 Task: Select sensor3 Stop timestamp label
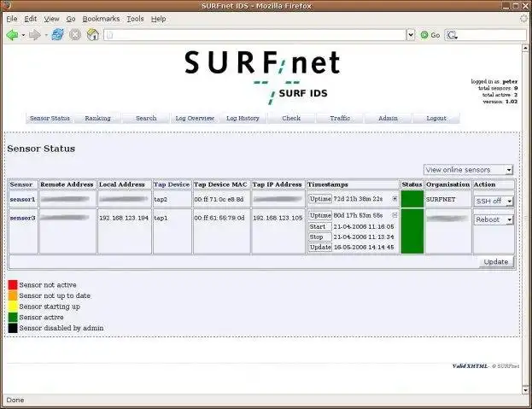click(x=320, y=237)
